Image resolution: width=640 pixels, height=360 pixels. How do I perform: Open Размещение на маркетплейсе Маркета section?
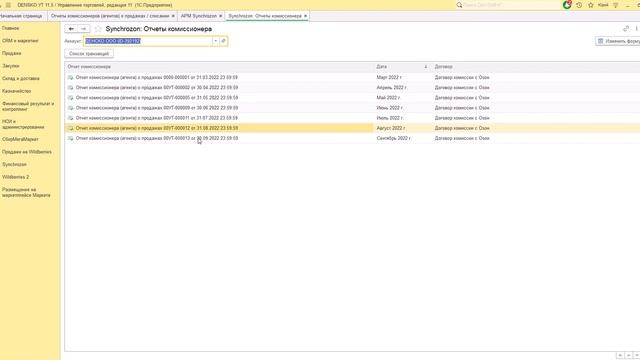(x=26, y=192)
